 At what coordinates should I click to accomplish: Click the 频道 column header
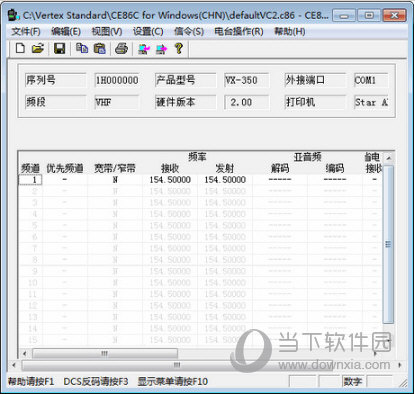pos(30,168)
